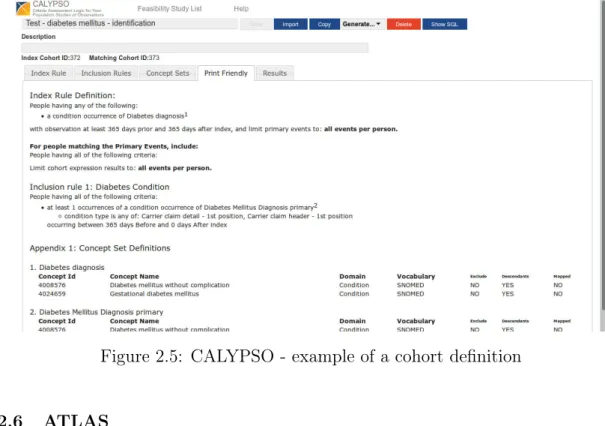Click the red Delete button
The width and height of the screenshot is (605, 426).
coord(404,24)
